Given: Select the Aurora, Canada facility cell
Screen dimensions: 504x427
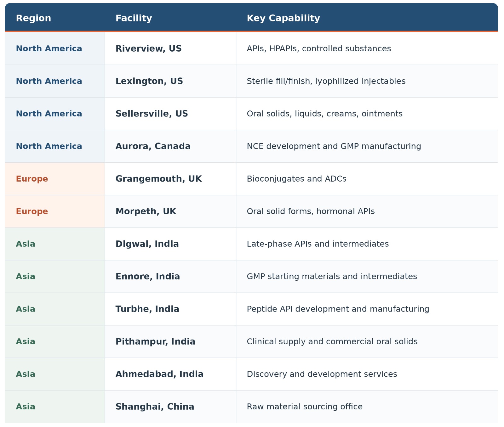Looking at the screenshot, I should pos(170,146).
